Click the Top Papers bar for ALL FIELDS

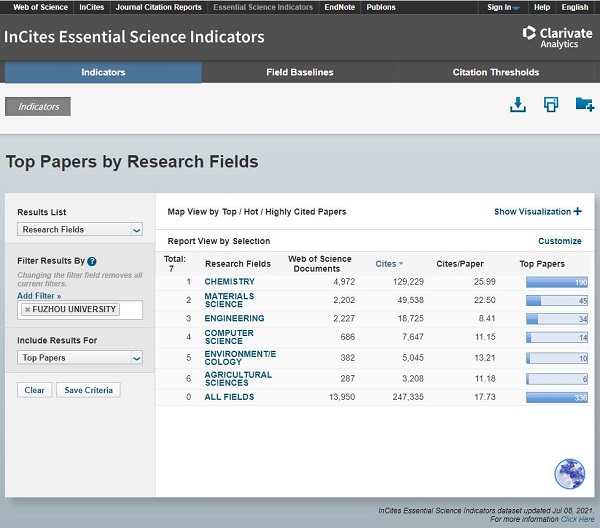click(557, 397)
